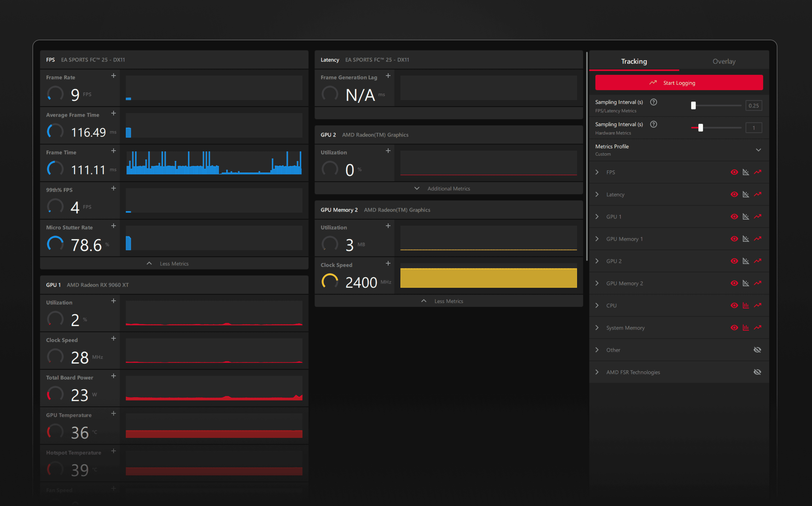Click plus icon next to Total Board Power
This screenshot has width=812, height=506.
tap(113, 376)
